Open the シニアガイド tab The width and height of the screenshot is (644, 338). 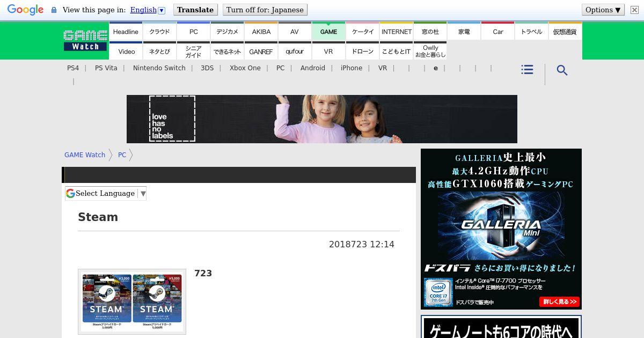click(x=194, y=52)
